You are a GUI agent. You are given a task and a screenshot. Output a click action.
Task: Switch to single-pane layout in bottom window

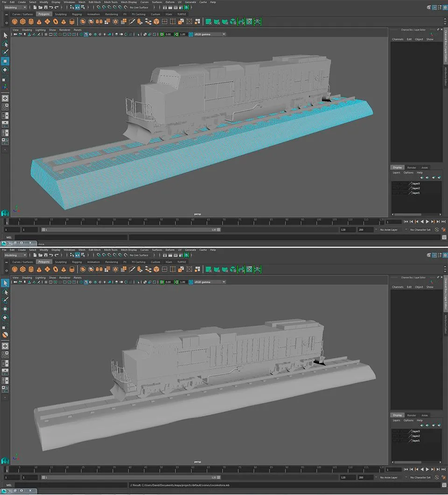point(5,346)
